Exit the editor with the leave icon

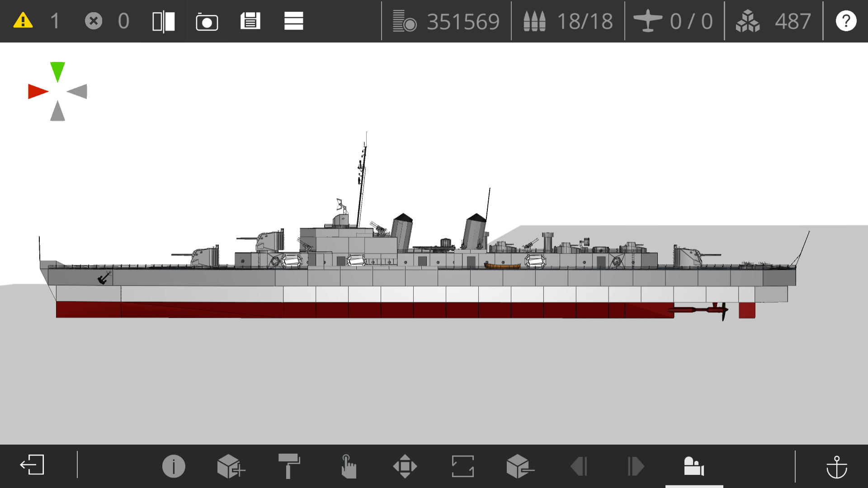click(32, 465)
